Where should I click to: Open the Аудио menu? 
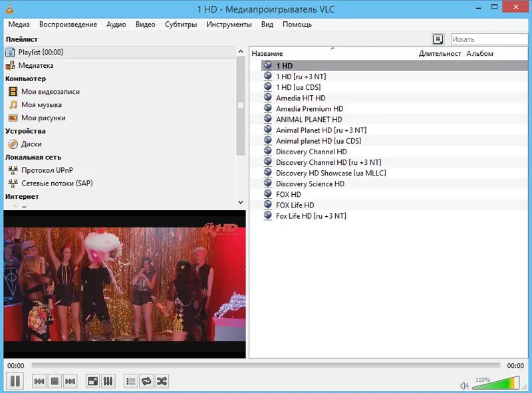(116, 25)
